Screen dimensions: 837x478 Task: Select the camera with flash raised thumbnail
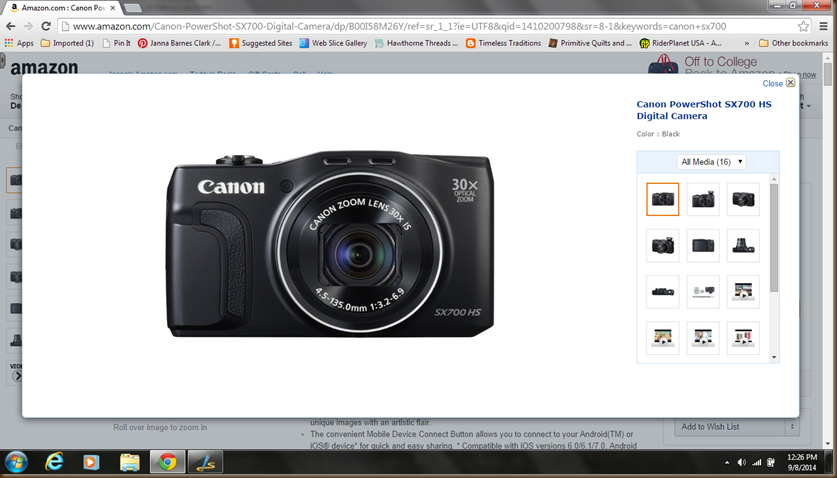pos(703,199)
